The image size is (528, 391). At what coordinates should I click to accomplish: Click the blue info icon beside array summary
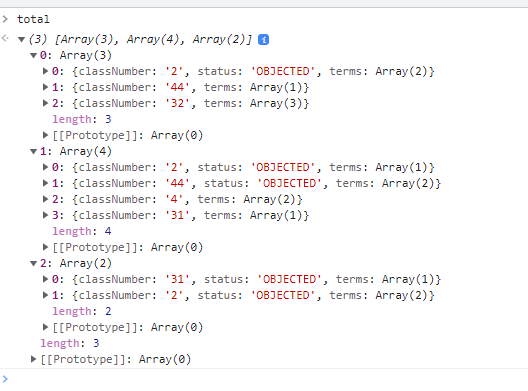click(x=263, y=40)
